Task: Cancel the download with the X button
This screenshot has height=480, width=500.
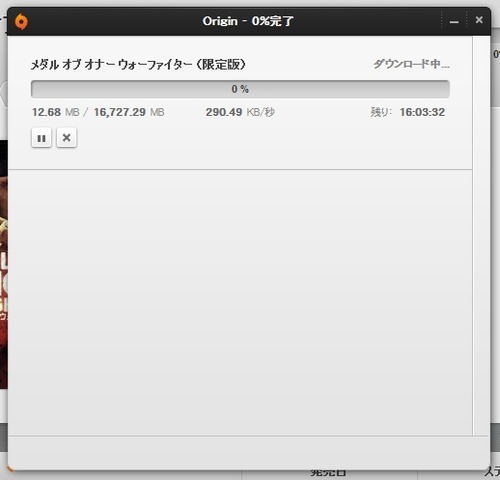Action: tap(66, 138)
